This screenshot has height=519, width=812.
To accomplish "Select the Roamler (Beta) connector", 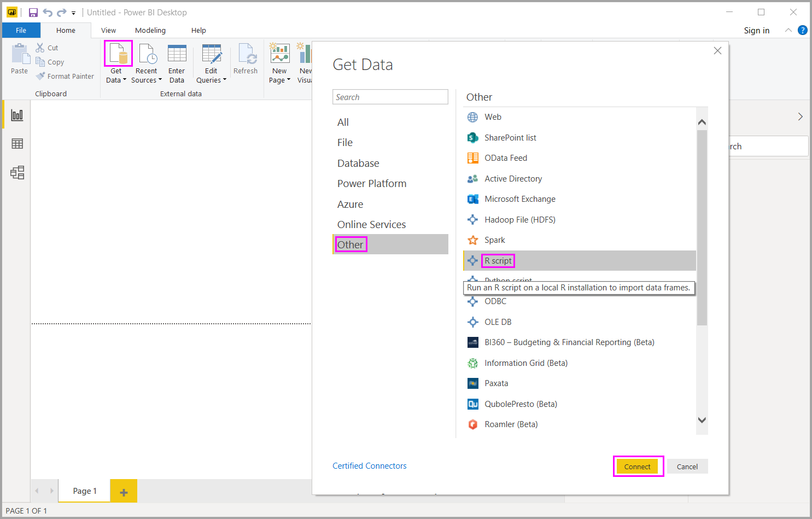I will click(x=580, y=424).
